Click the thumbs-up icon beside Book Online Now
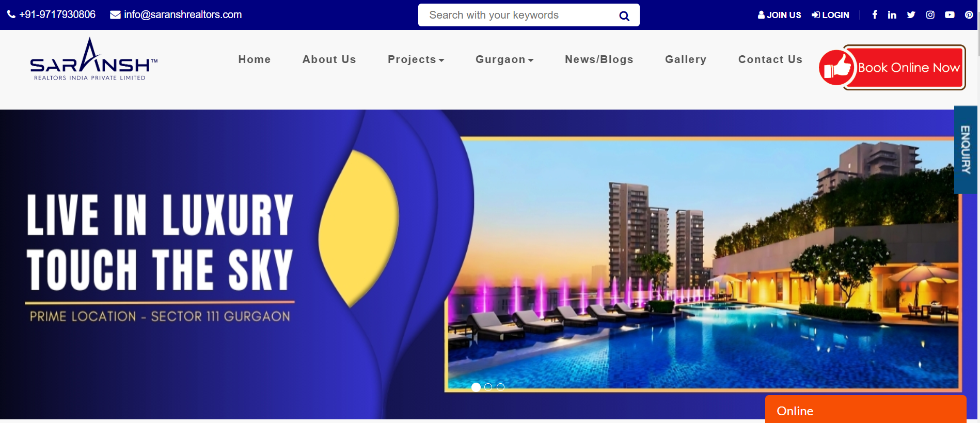Image resolution: width=980 pixels, height=423 pixels. (x=837, y=68)
